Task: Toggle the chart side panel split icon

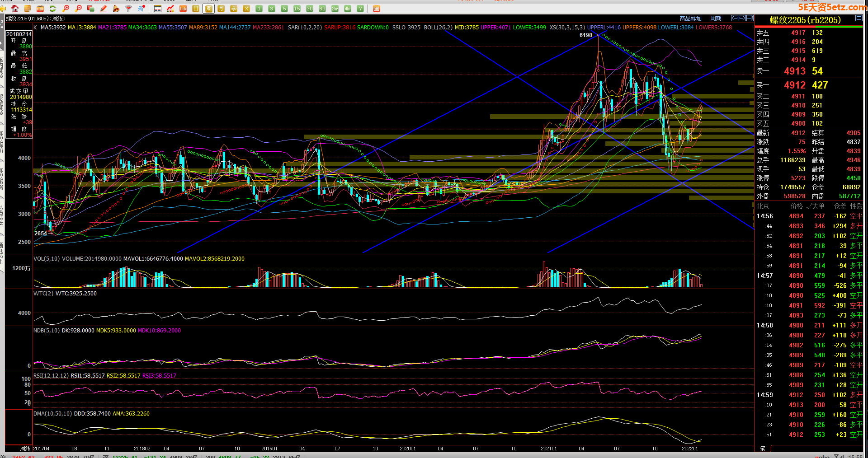Action: tap(750, 18)
